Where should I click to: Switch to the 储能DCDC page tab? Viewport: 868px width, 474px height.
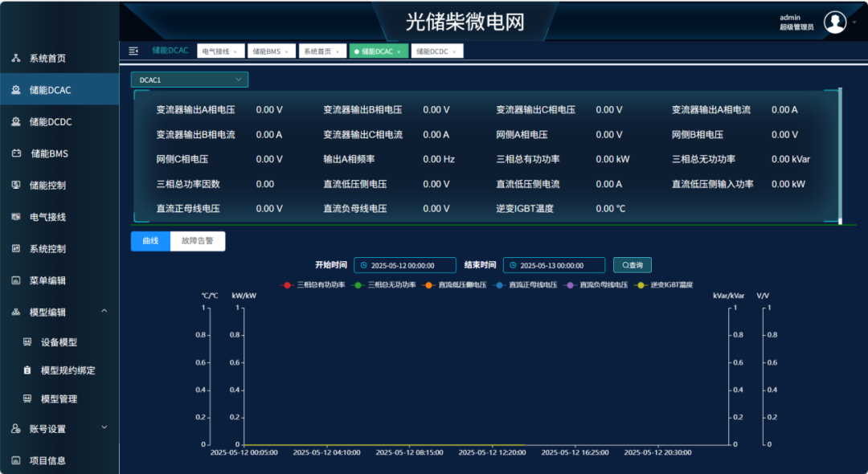pyautogui.click(x=432, y=51)
